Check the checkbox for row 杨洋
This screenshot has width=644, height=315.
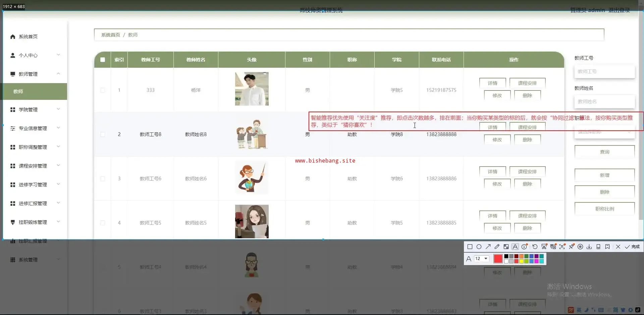(x=103, y=90)
